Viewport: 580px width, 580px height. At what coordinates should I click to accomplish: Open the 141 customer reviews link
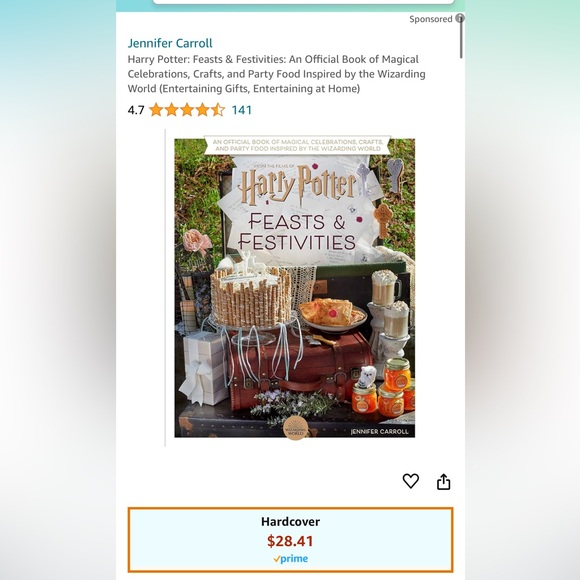click(x=242, y=110)
